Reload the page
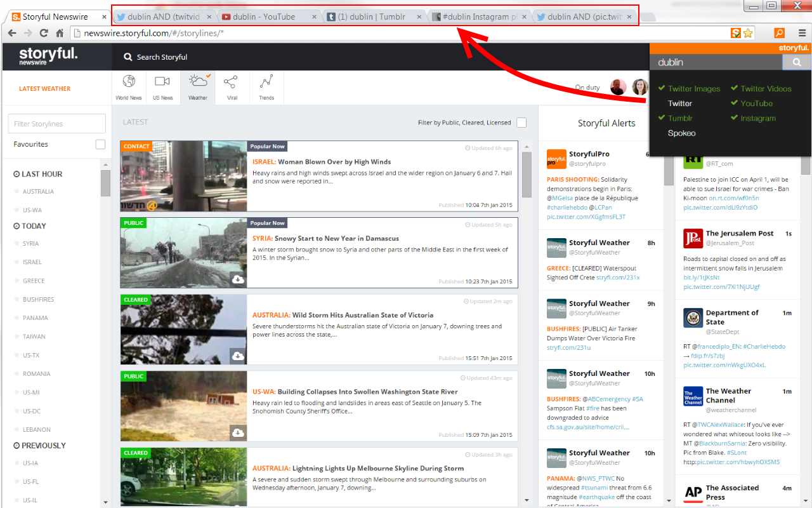812x508 pixels. point(44,33)
